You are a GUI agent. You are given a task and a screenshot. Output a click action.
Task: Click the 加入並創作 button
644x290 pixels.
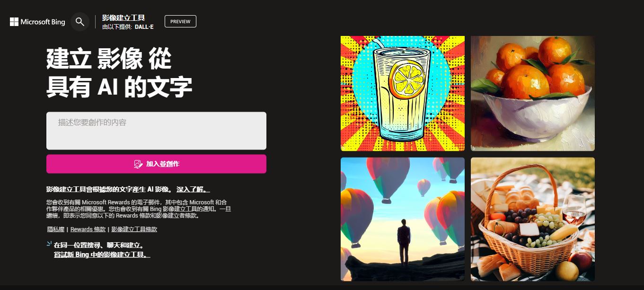coord(156,164)
